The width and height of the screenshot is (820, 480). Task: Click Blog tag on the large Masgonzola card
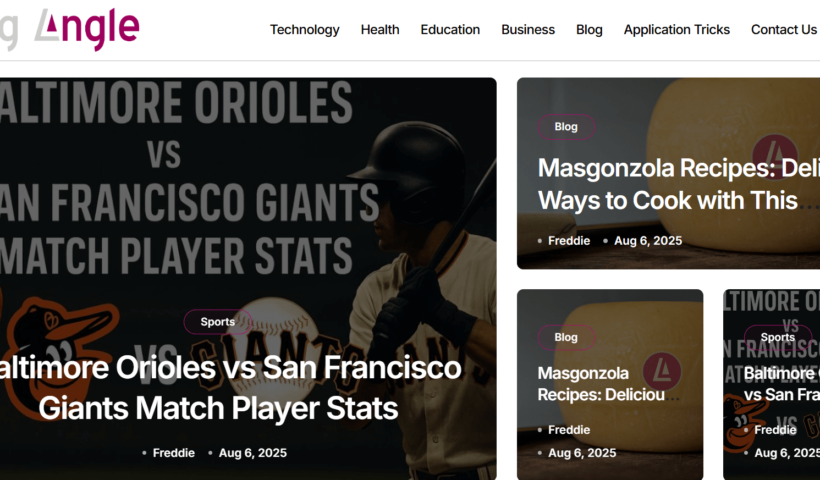pos(566,127)
